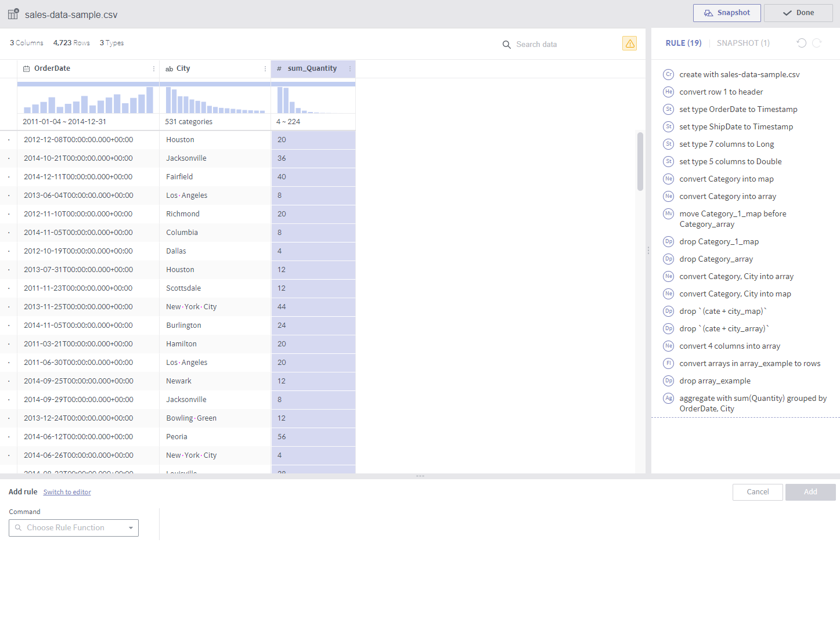Open the sum_Quantity column menu dots
This screenshot has height=626, width=840.
(350, 68)
